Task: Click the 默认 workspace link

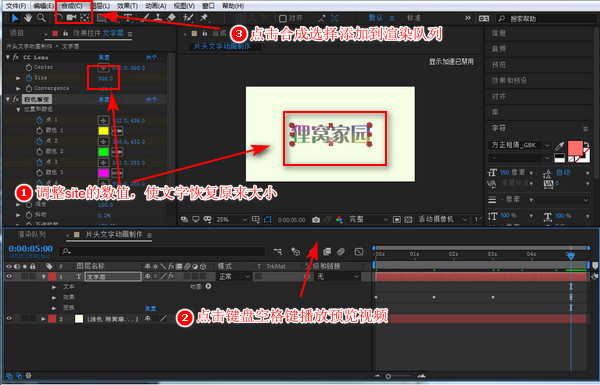Action: (376, 18)
